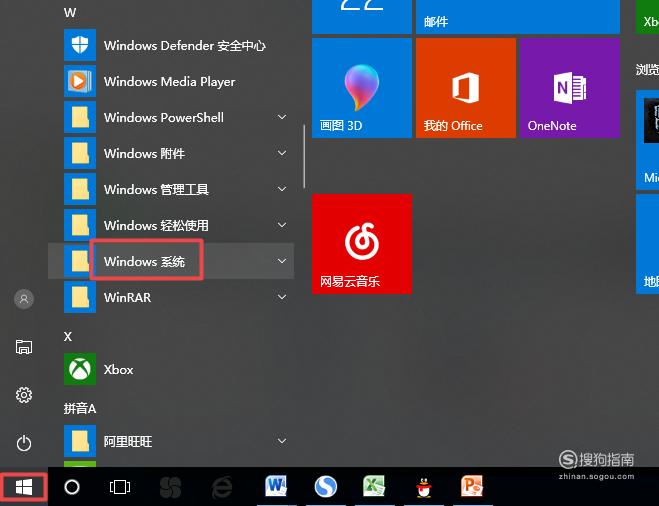Click the Windows PowerShell folder icon
This screenshot has width=659, height=506.
(80, 117)
